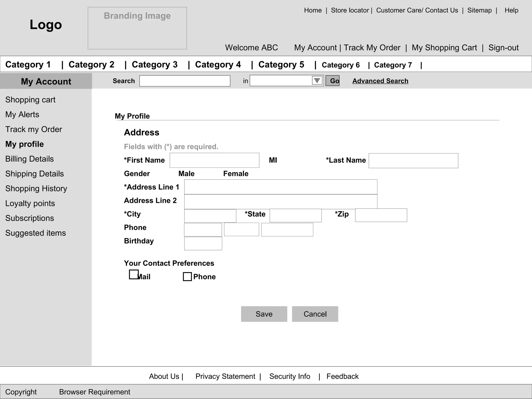Click the Cancel button
The height and width of the screenshot is (399, 532).
coord(315,314)
